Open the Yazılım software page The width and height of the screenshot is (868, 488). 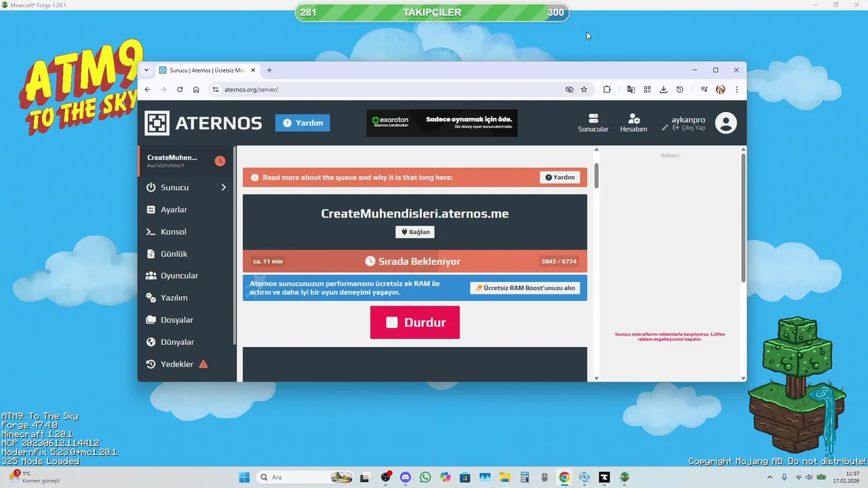pyautogui.click(x=186, y=298)
